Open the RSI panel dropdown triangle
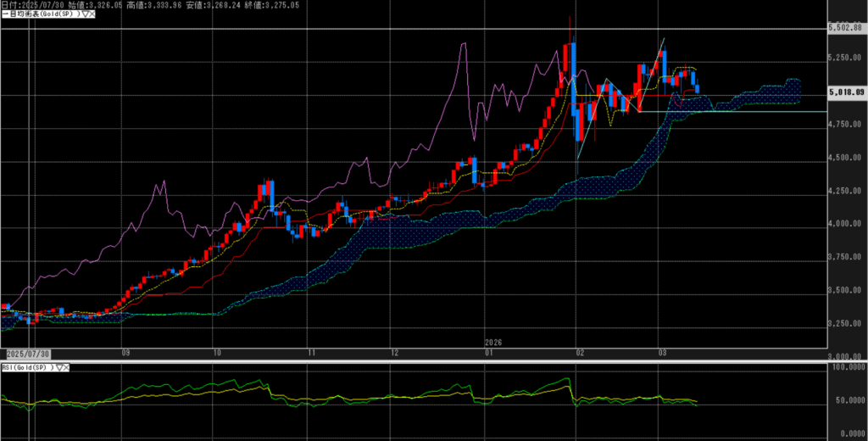The width and height of the screenshot is (868, 441). (x=59, y=367)
